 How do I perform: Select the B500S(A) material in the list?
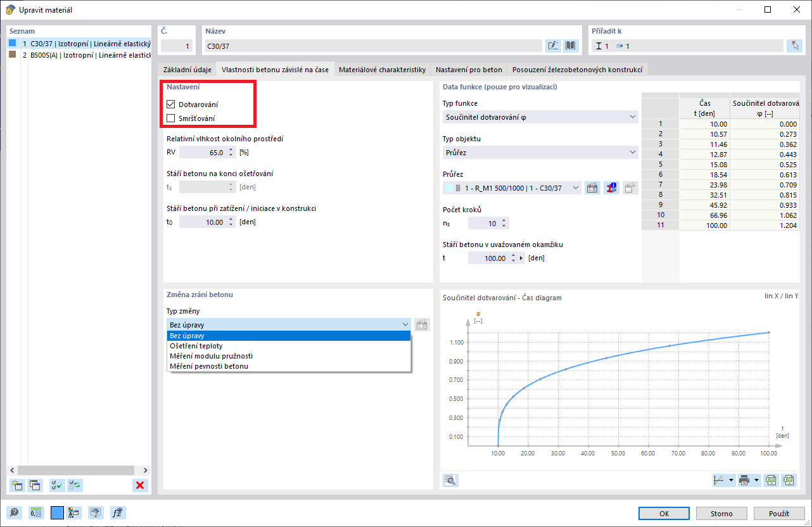point(79,54)
